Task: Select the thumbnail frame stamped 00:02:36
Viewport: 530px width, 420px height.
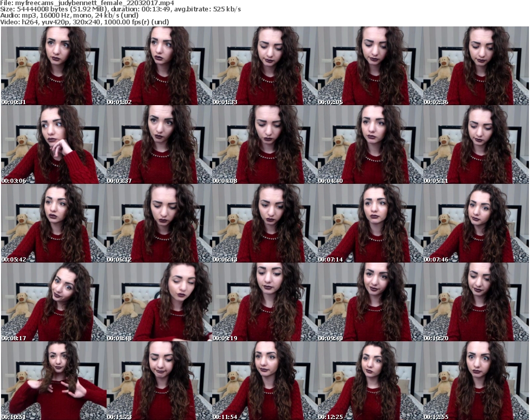Action: point(476,66)
